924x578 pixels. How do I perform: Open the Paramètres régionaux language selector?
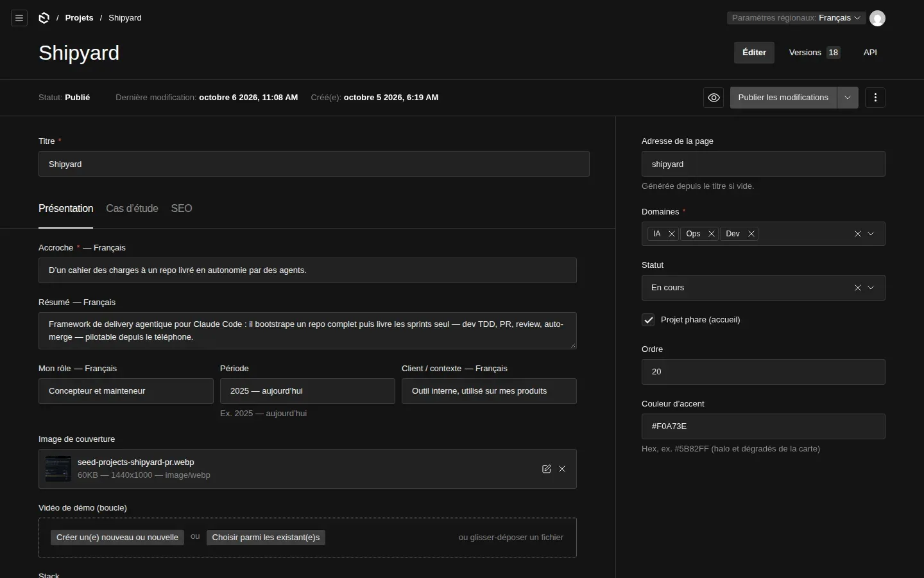coord(796,18)
